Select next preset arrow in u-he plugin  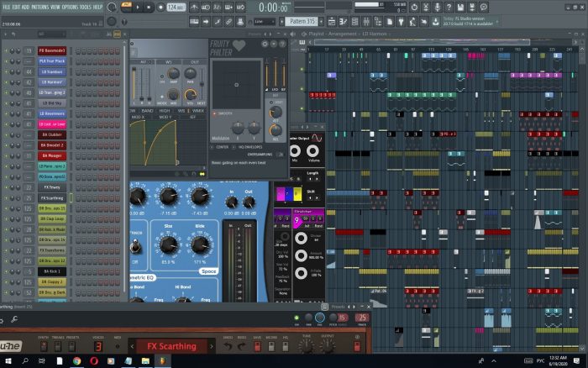click(x=212, y=346)
